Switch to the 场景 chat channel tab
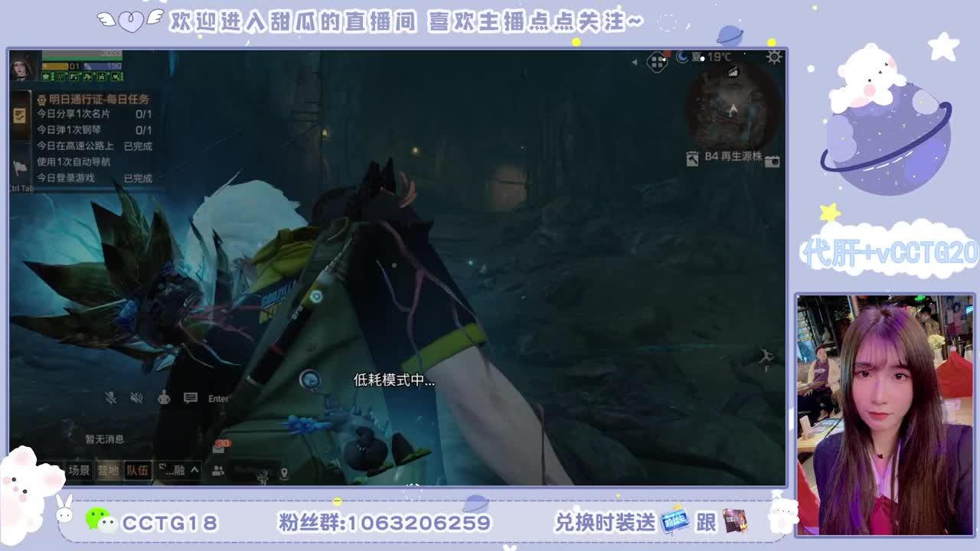This screenshot has width=980, height=551. coord(79,470)
